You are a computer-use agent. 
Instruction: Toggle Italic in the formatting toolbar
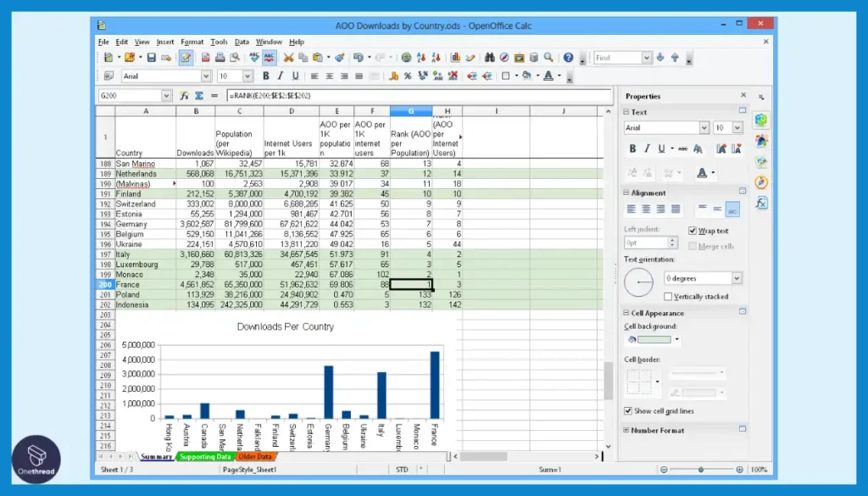click(x=280, y=76)
